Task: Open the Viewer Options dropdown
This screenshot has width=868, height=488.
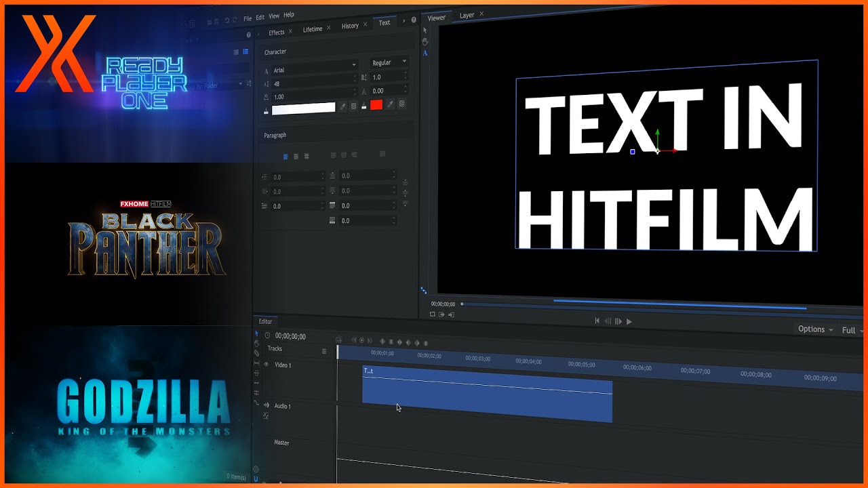Action: point(816,329)
